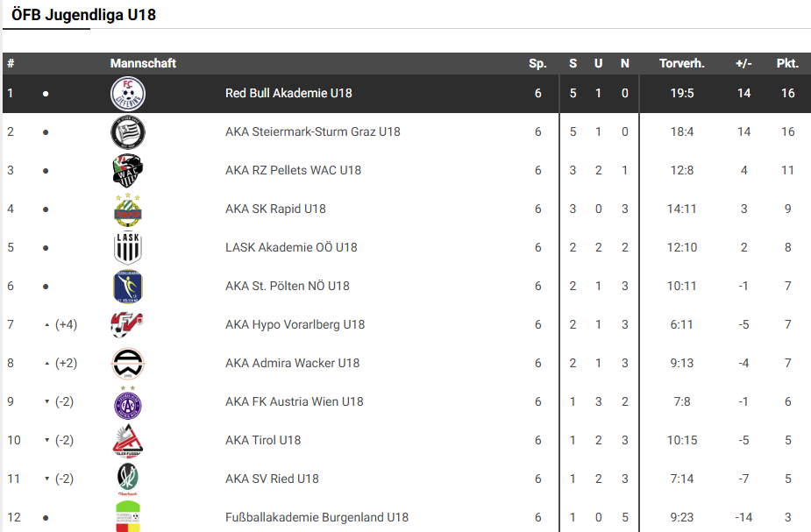
Task: Click the LASK striped shield logo
Action: click(x=128, y=248)
